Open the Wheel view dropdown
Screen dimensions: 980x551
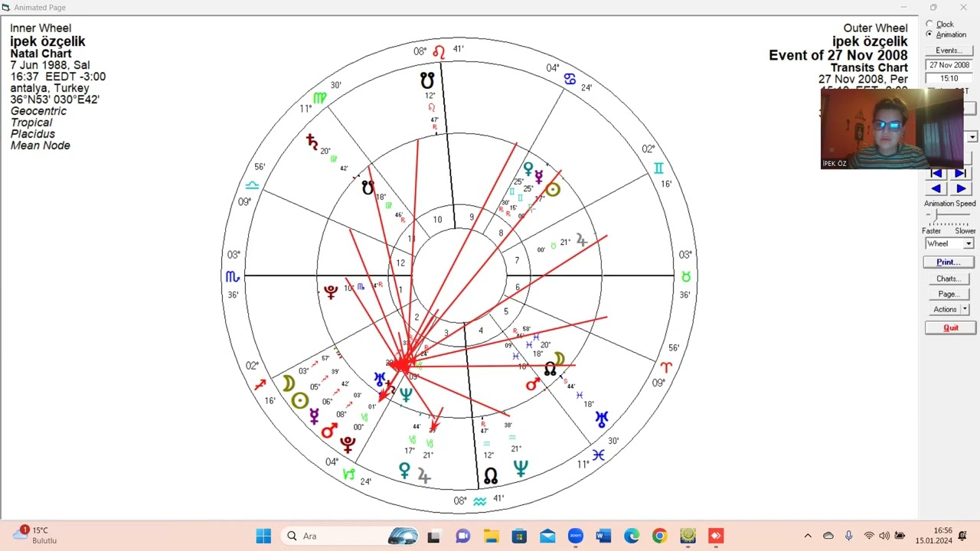949,243
